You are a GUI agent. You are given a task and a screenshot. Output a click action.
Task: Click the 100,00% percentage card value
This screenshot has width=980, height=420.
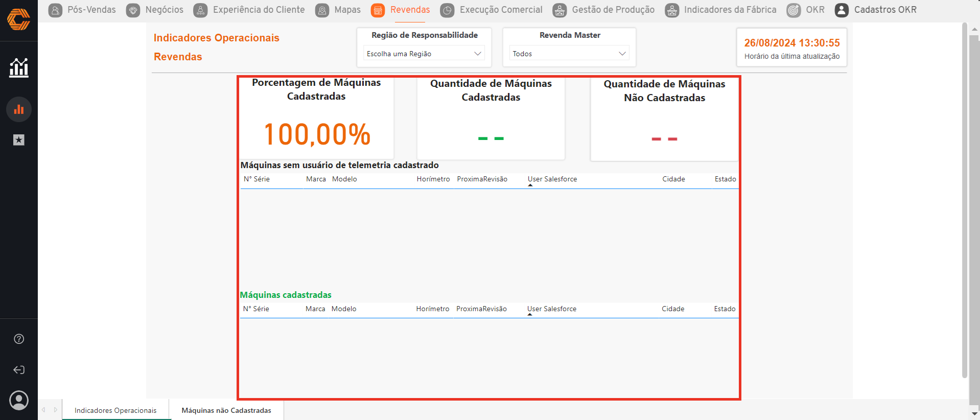(317, 134)
